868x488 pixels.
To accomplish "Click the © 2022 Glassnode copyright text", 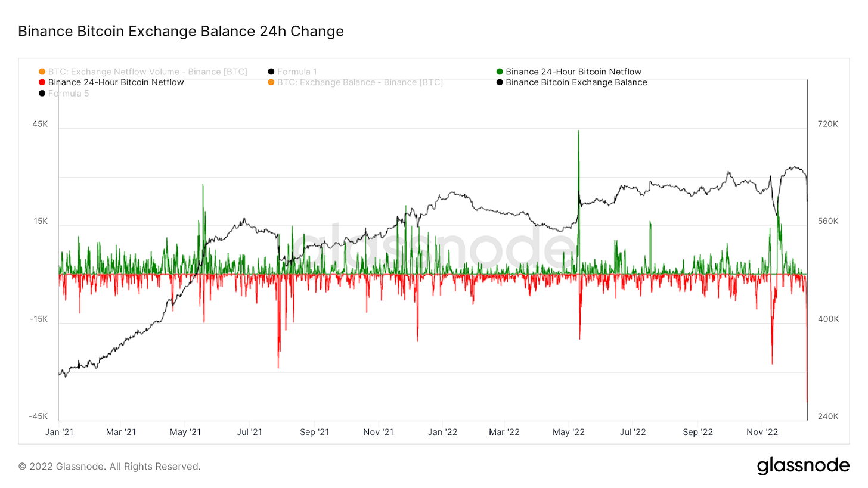I will point(109,467).
